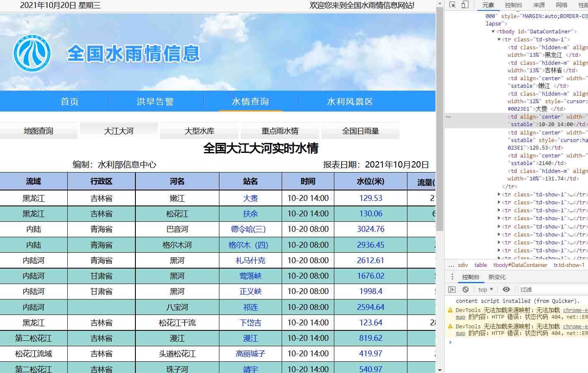The height and width of the screenshot is (373, 588).
Task: Click the 站名 column header
Action: (x=250, y=181)
